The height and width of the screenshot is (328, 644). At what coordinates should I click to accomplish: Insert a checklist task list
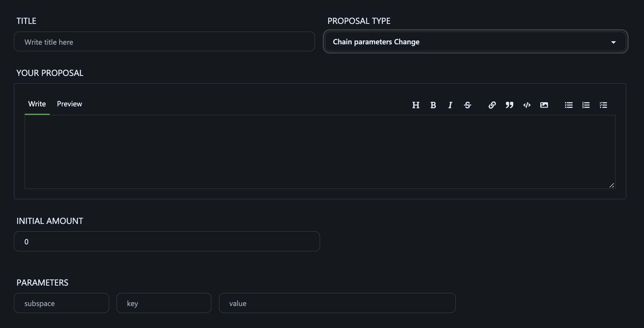point(604,105)
